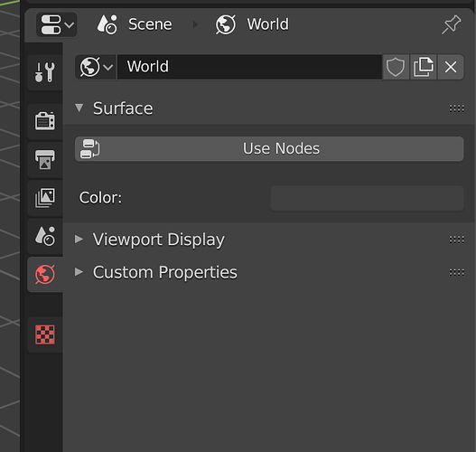This screenshot has height=452, width=476.
Task: Select the water-drop Scene icon in the breadcrumb
Action: (107, 24)
